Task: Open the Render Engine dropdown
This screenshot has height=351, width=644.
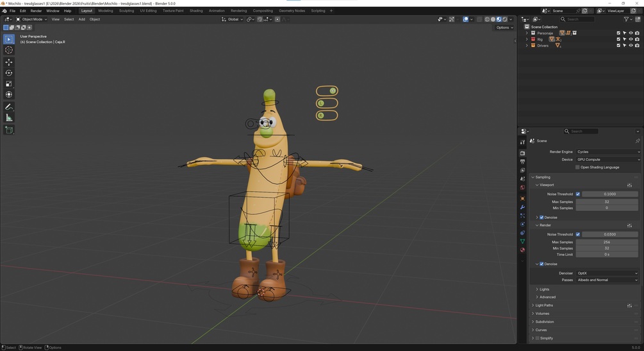Action: tap(608, 152)
